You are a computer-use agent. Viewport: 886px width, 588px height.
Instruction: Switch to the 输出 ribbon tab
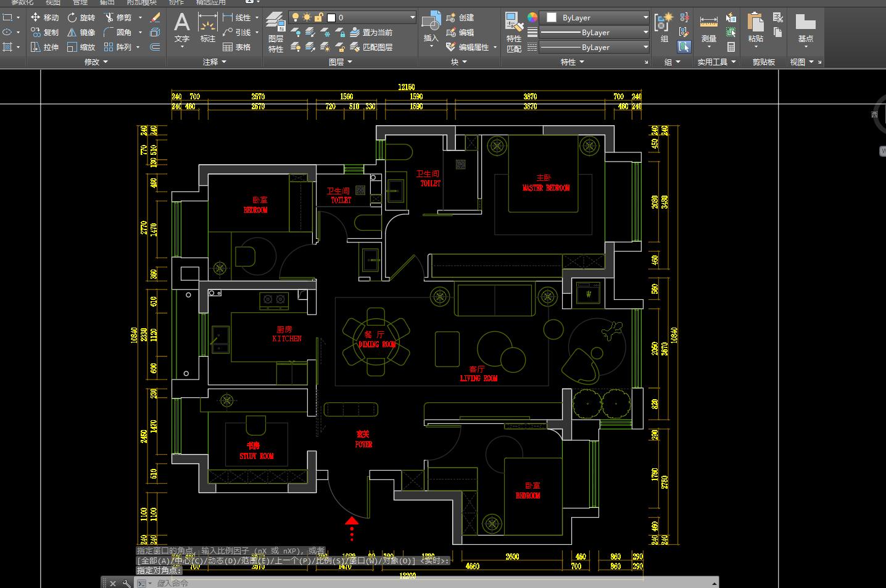click(107, 2)
